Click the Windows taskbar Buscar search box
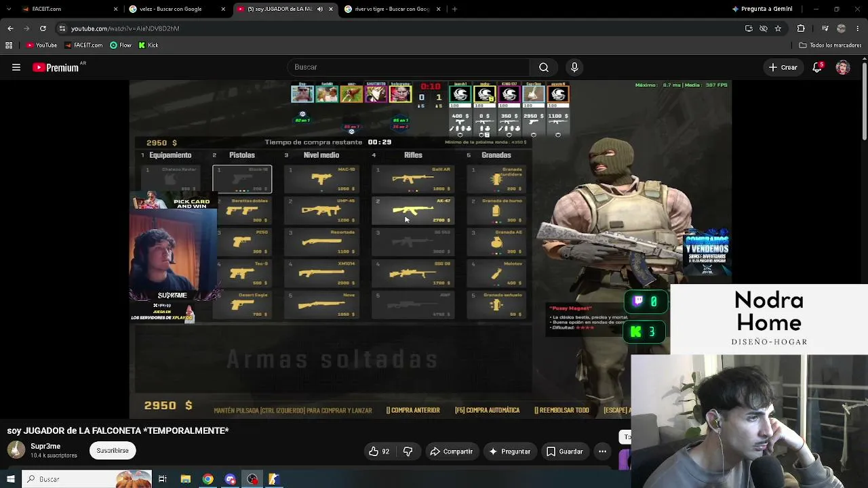This screenshot has height=488, width=868. 86,479
